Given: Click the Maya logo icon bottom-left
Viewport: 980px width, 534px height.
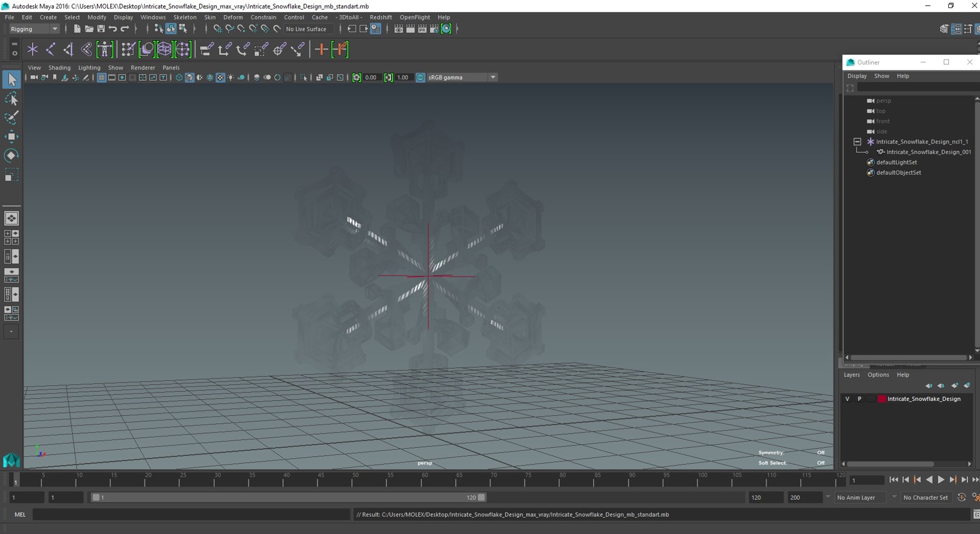Looking at the screenshot, I should (11, 460).
